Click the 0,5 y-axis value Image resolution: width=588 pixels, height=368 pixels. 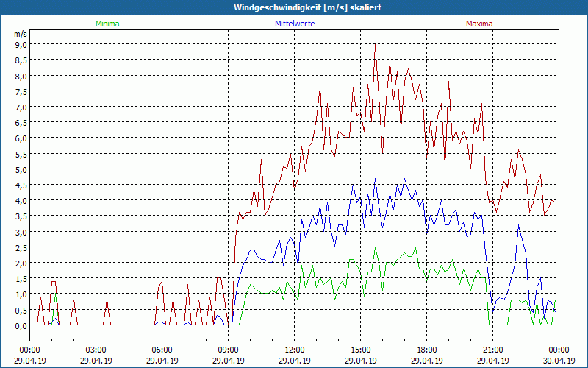21,310
